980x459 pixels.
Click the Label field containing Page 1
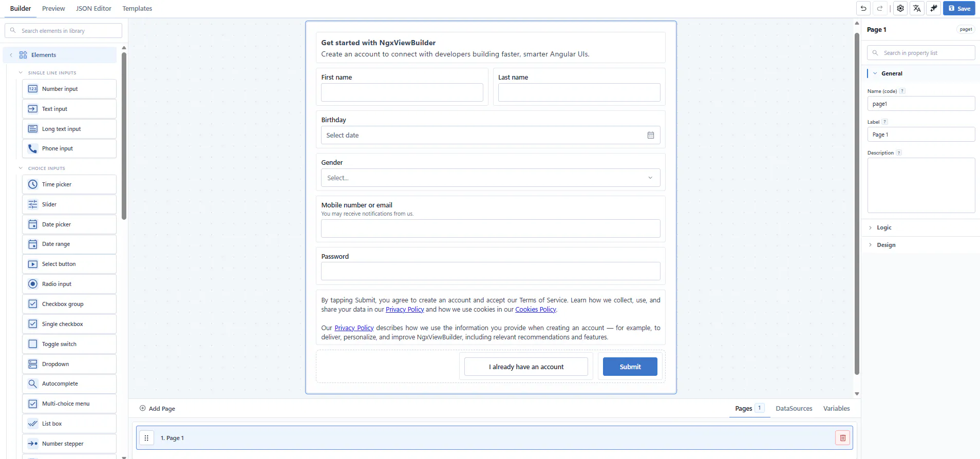(921, 135)
